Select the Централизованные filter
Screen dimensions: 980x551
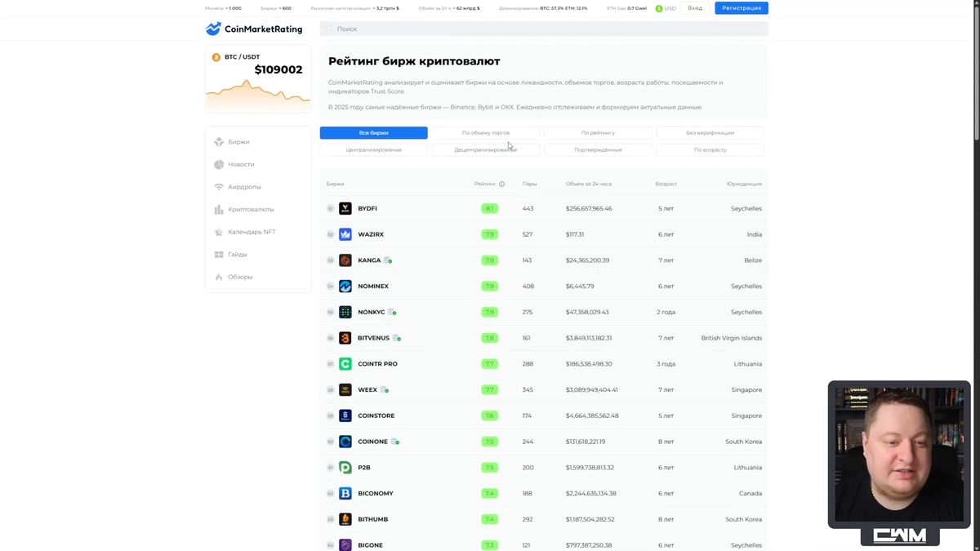pyautogui.click(x=374, y=150)
